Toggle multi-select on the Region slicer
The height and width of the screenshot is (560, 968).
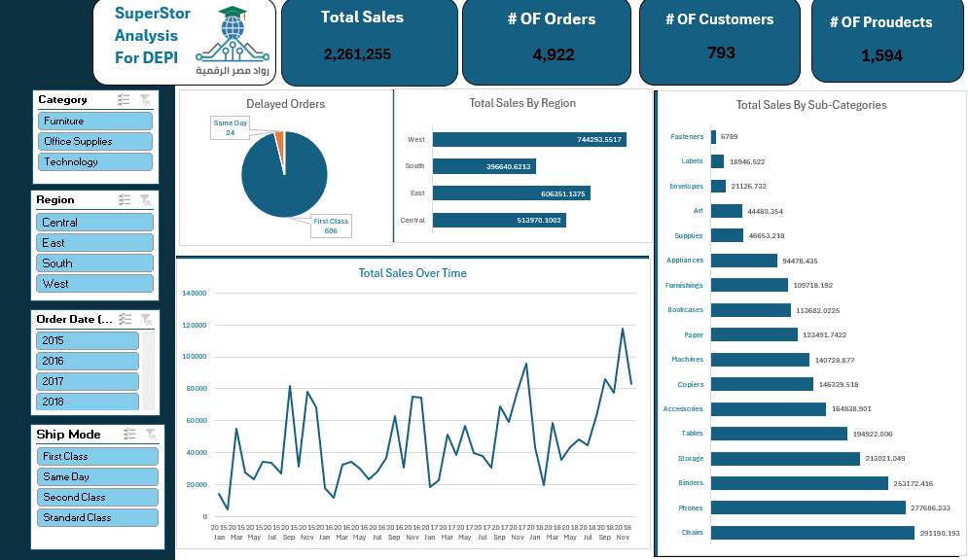pyautogui.click(x=125, y=199)
